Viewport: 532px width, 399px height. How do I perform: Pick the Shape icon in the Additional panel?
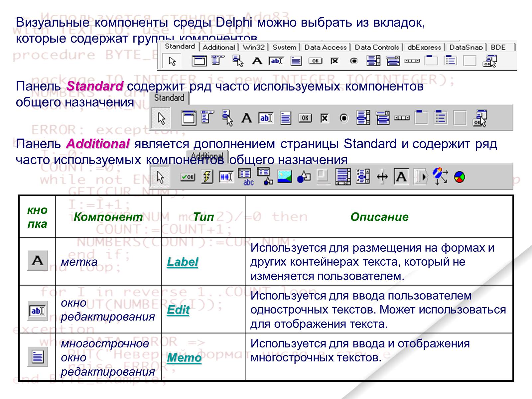(x=304, y=177)
